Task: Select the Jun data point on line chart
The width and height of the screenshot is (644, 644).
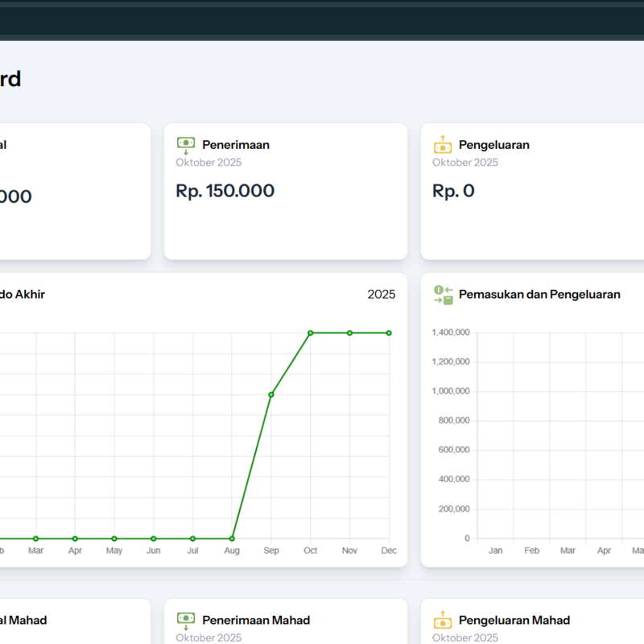Action: click(x=153, y=539)
